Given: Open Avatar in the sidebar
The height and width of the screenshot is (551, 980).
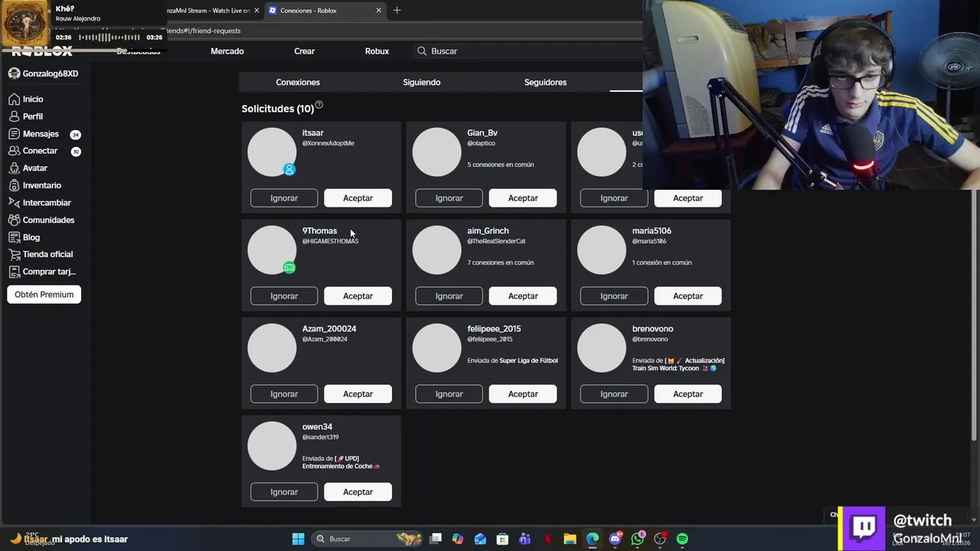Looking at the screenshot, I should click(x=28, y=168).
